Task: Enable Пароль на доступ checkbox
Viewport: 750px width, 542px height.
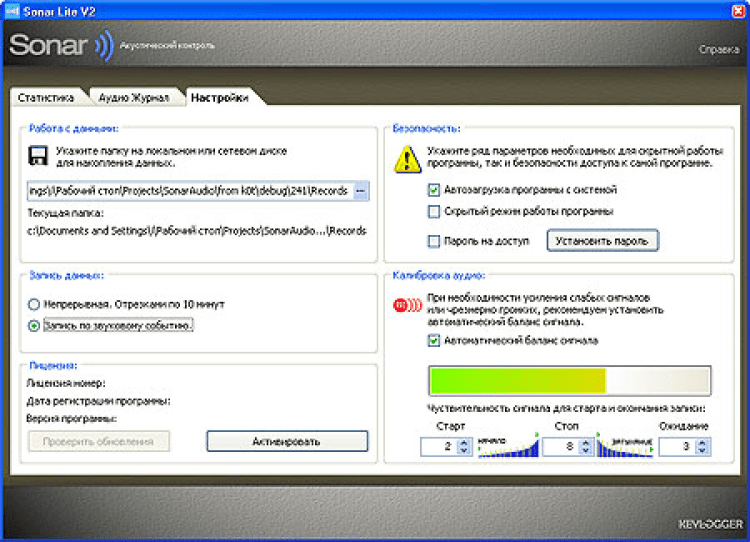Action: 433,241
